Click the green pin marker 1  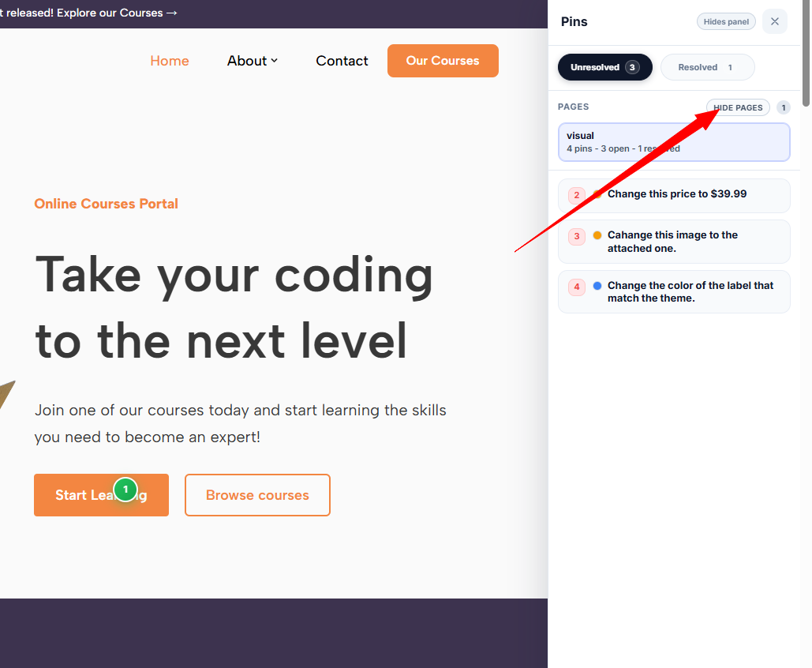coord(125,490)
